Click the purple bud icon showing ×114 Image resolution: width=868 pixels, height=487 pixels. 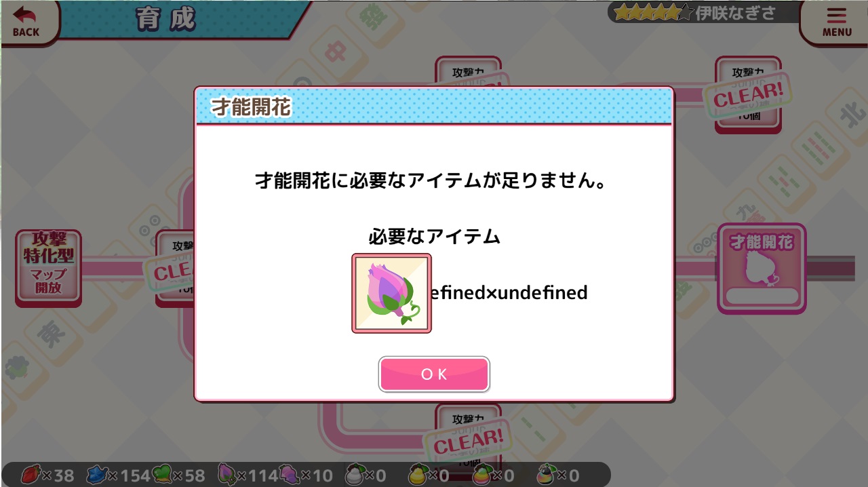point(226,474)
